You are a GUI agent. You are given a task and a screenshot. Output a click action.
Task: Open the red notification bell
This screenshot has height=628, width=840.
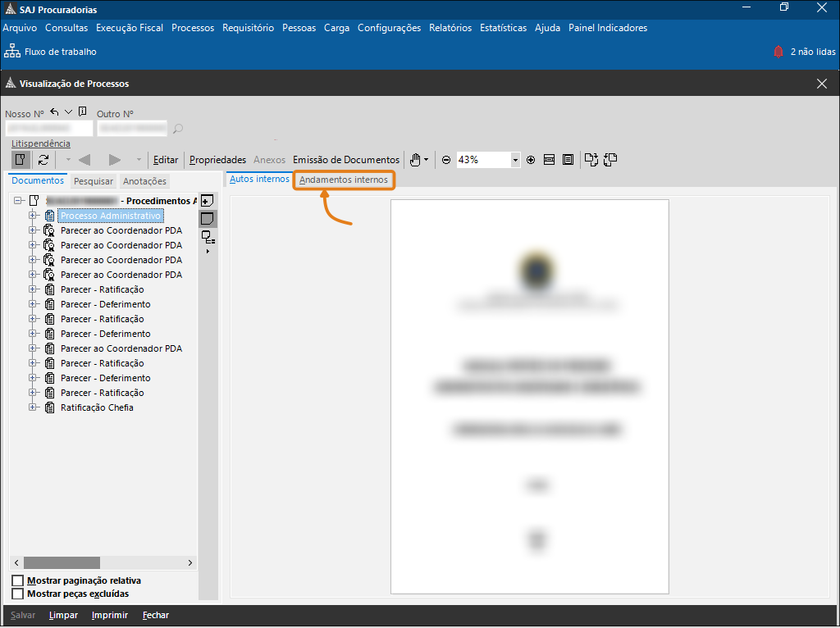(x=778, y=52)
